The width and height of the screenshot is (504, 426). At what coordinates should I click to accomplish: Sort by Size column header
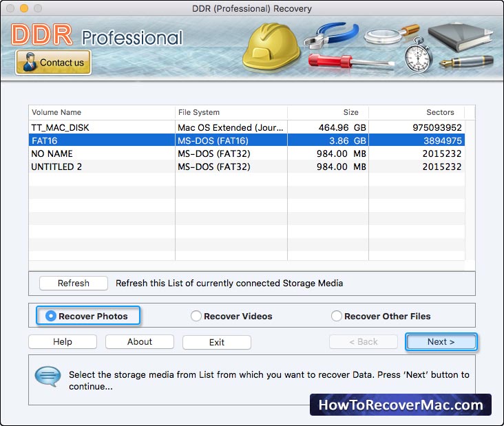tap(328, 112)
